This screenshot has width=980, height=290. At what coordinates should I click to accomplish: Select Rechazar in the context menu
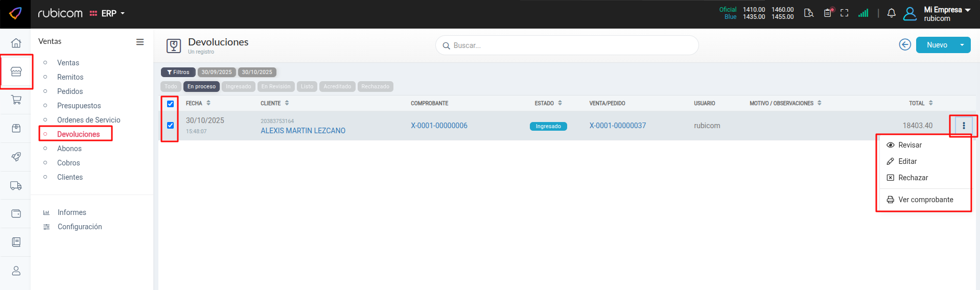click(x=913, y=178)
